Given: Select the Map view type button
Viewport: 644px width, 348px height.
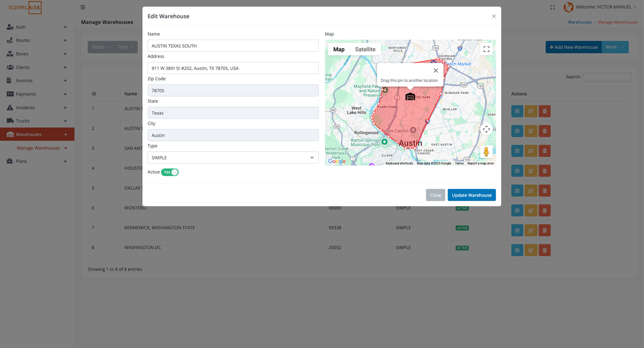Looking at the screenshot, I should click(x=338, y=49).
